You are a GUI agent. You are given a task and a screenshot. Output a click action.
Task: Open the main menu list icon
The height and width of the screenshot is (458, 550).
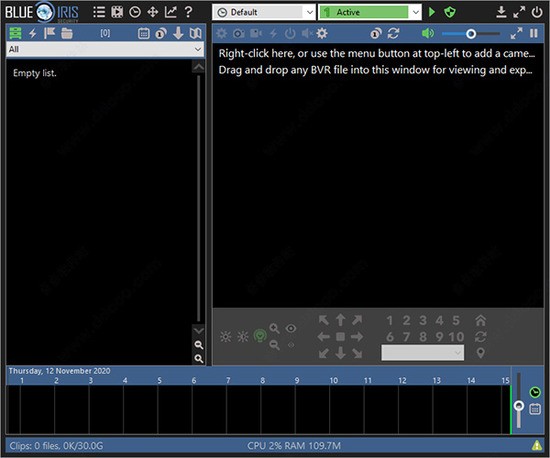(x=99, y=12)
